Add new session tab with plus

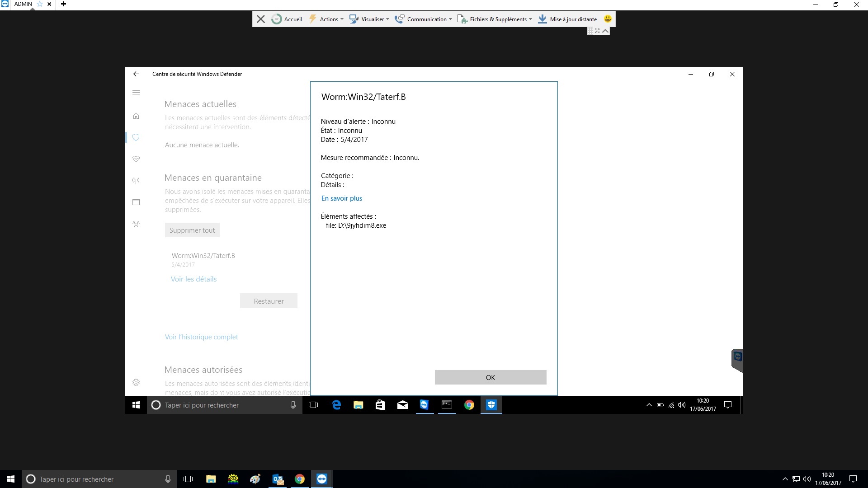64,4
